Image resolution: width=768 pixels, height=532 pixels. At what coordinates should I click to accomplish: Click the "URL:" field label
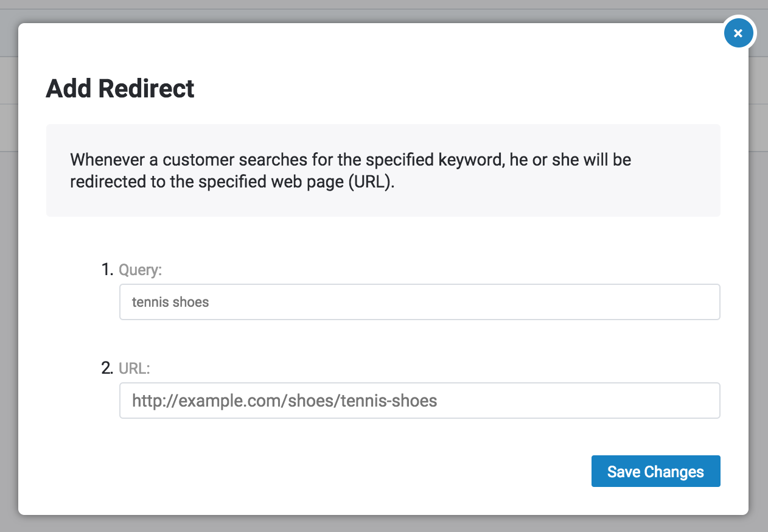click(134, 368)
